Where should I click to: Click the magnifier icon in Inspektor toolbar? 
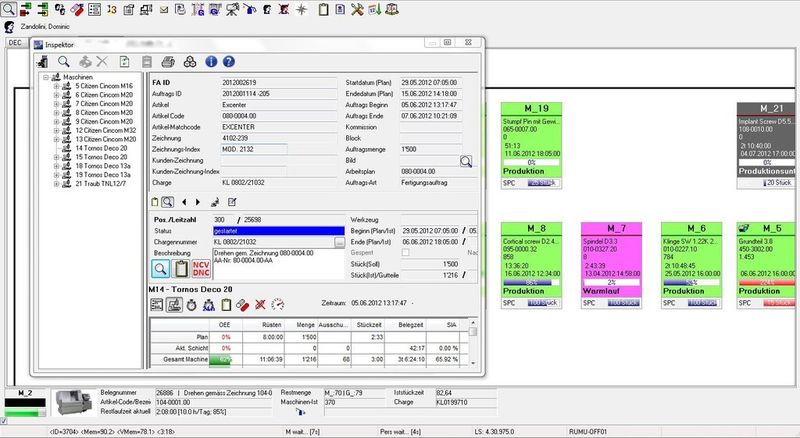63,61
